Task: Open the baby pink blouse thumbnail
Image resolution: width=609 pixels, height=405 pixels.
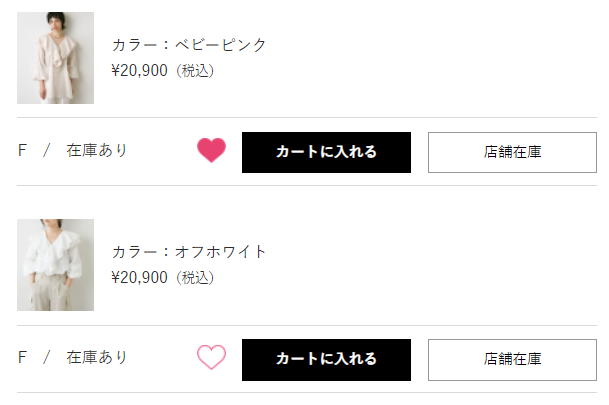Action: pos(56,58)
